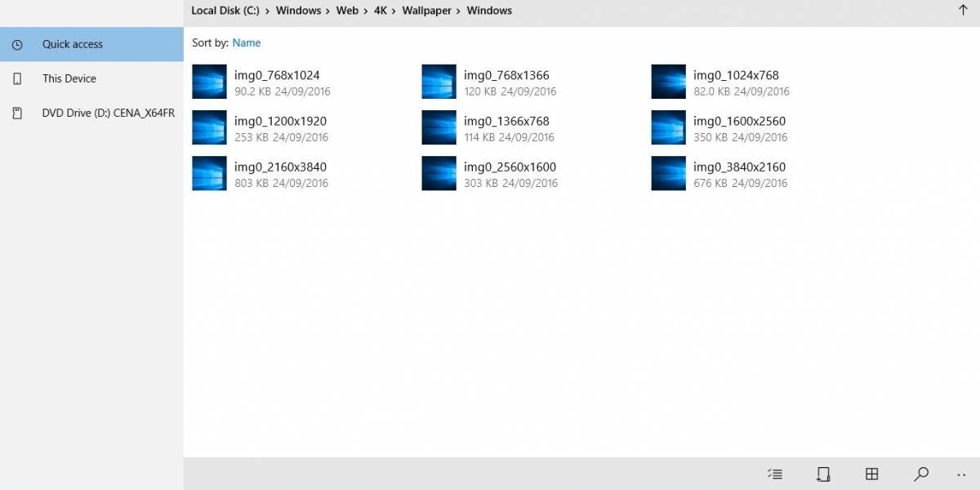This screenshot has width=980, height=490.
Task: Click the DVD Drive disc icon
Action: (x=17, y=114)
